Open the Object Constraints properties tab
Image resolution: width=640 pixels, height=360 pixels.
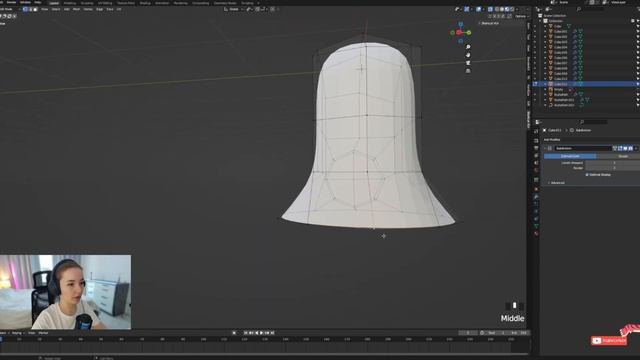[536, 218]
